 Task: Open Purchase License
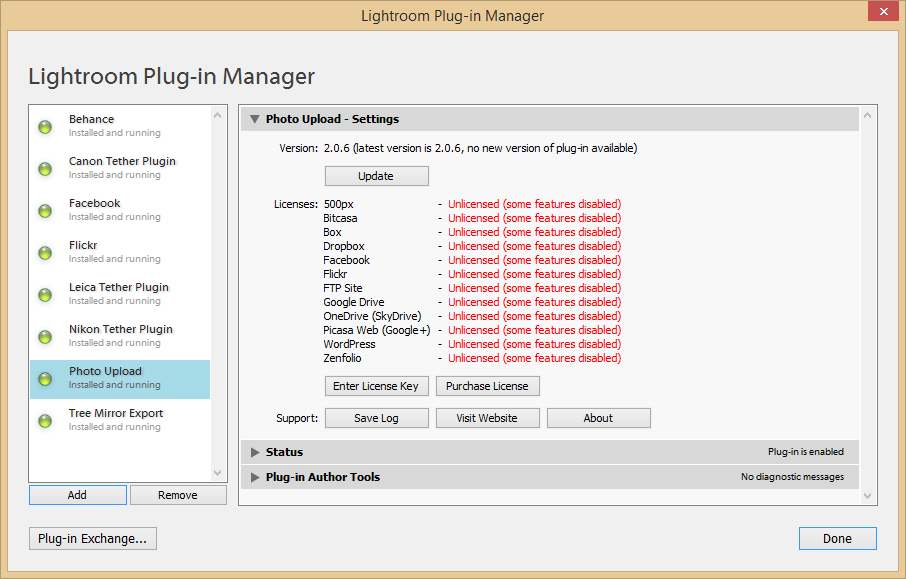tap(487, 386)
